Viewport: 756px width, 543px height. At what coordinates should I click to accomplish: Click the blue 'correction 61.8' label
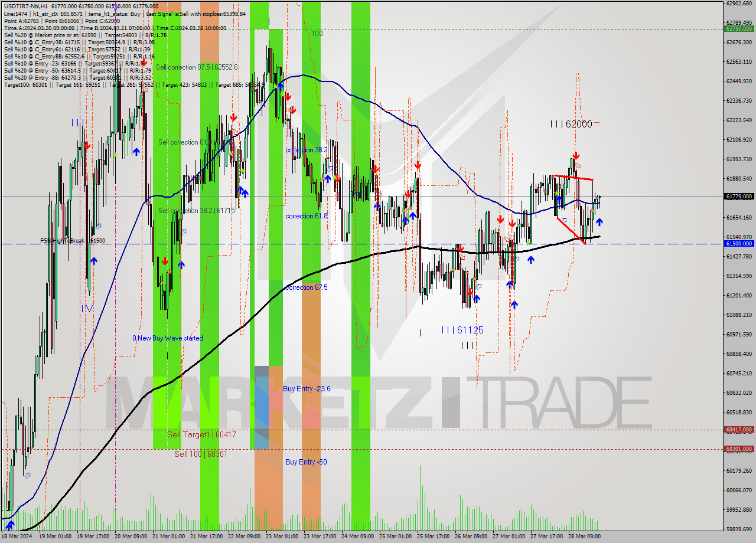306,216
